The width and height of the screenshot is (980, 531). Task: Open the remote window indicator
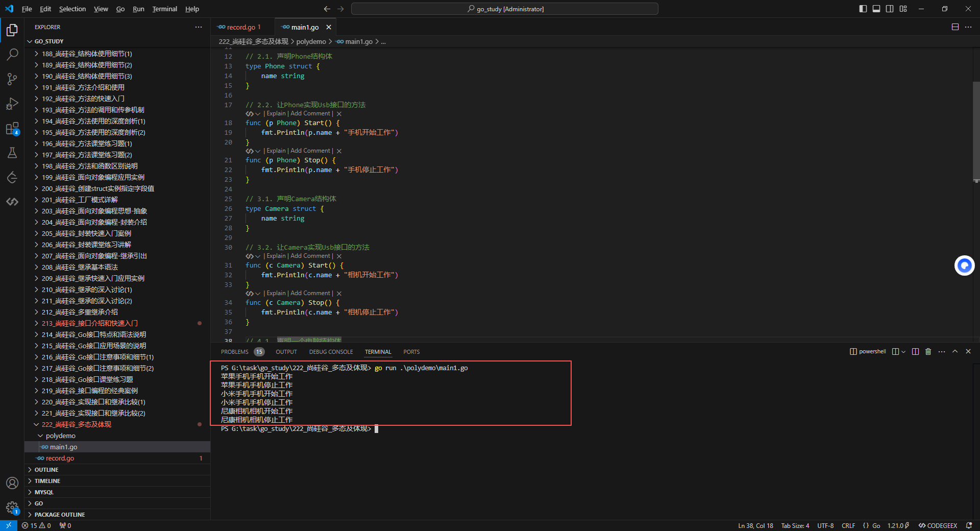pos(9,525)
